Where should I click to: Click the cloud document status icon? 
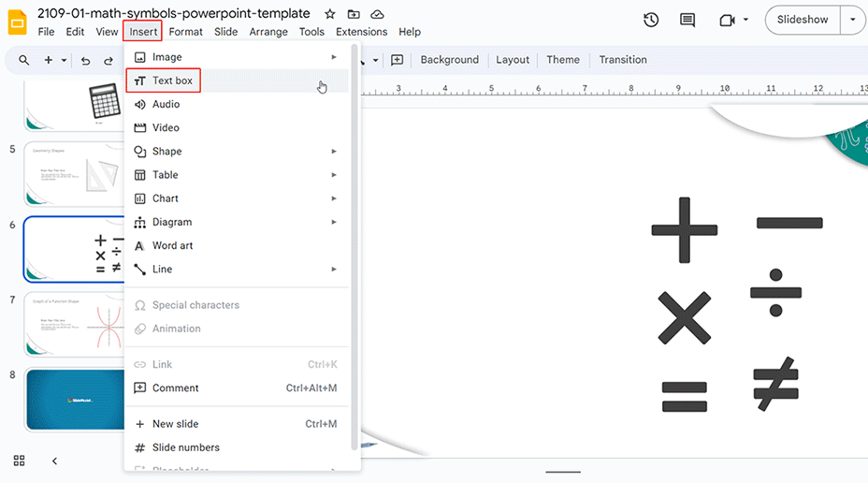377,14
